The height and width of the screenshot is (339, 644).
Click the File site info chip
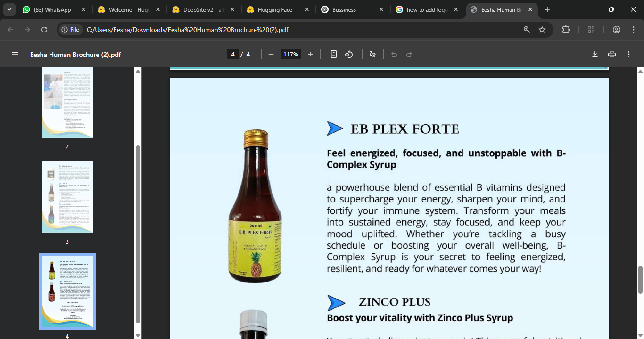click(71, 30)
